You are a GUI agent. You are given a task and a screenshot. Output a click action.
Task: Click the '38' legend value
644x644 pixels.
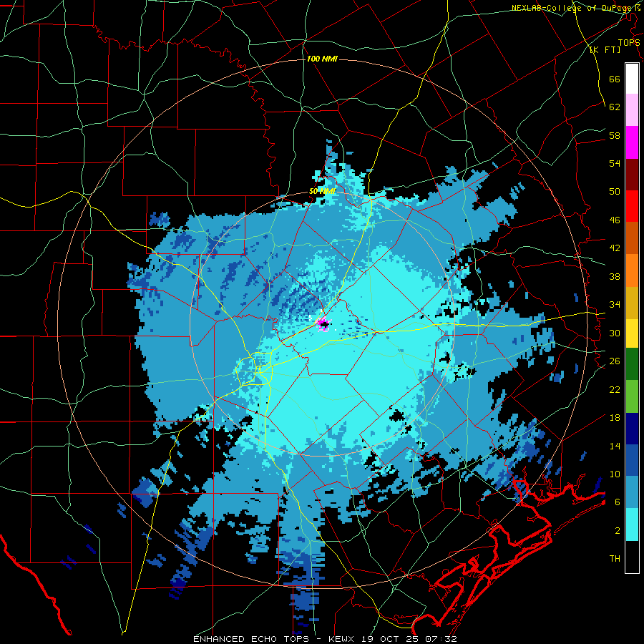615,276
